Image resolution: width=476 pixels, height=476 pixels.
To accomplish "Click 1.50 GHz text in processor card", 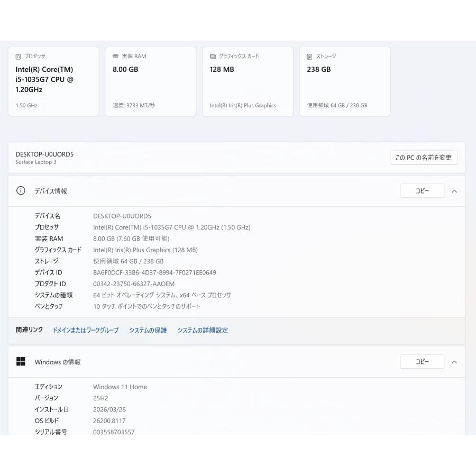I will click(26, 105).
